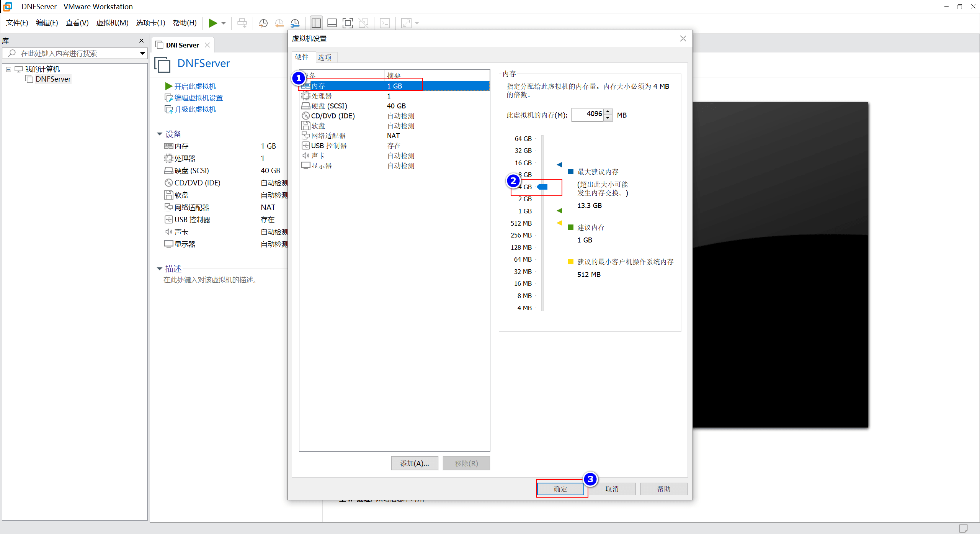The height and width of the screenshot is (534, 980).
Task: Open the 选项卡(T) menu
Action: pos(150,23)
